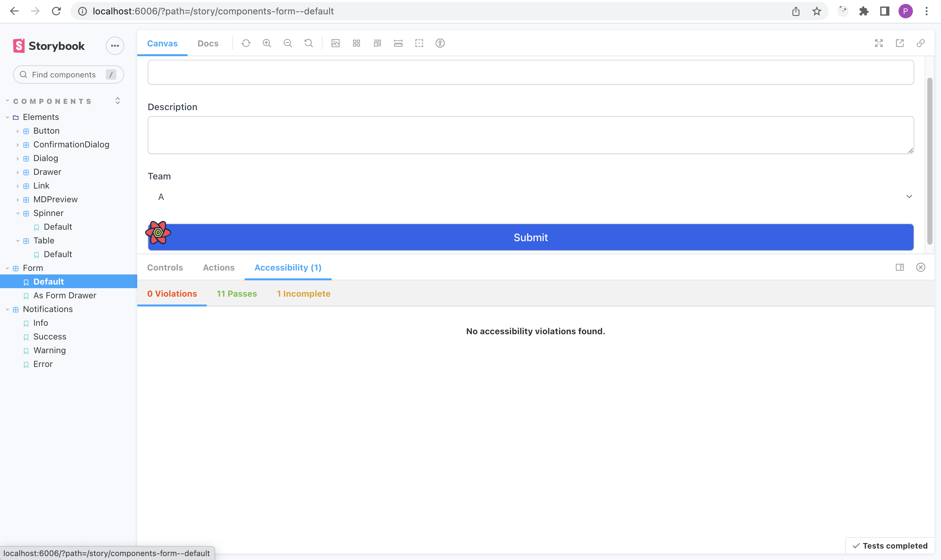Click the measure tool ruler icon

tap(398, 43)
